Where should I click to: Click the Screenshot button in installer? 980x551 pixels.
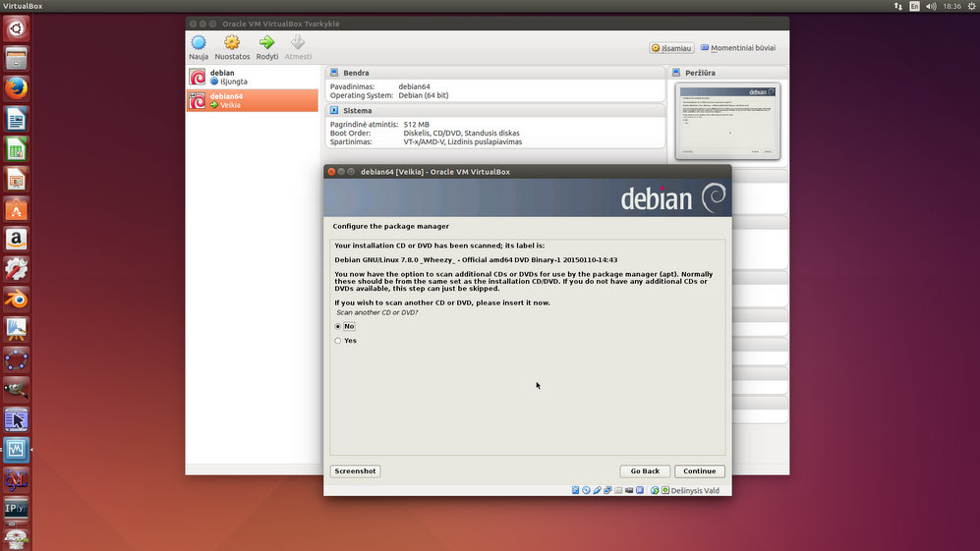coord(355,471)
